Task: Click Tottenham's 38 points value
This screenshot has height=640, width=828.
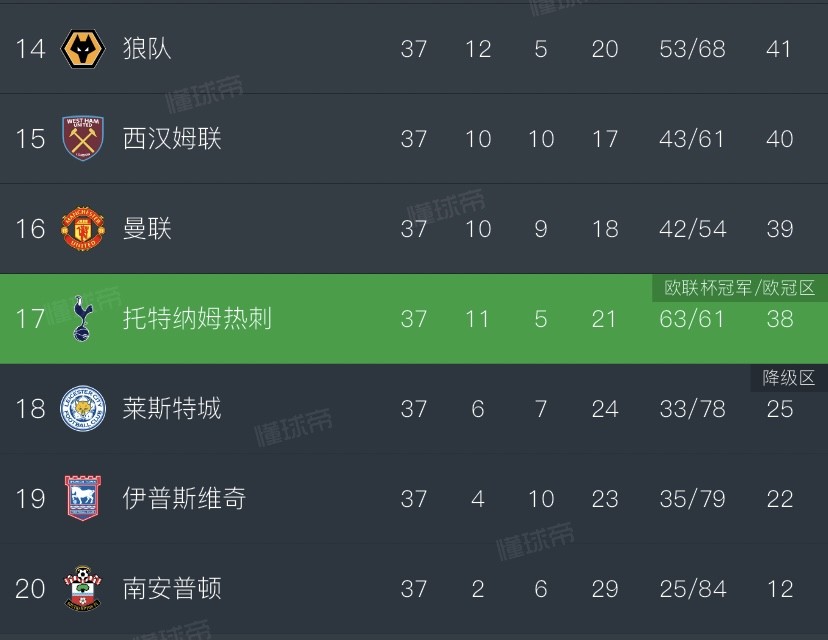Action: click(x=779, y=318)
